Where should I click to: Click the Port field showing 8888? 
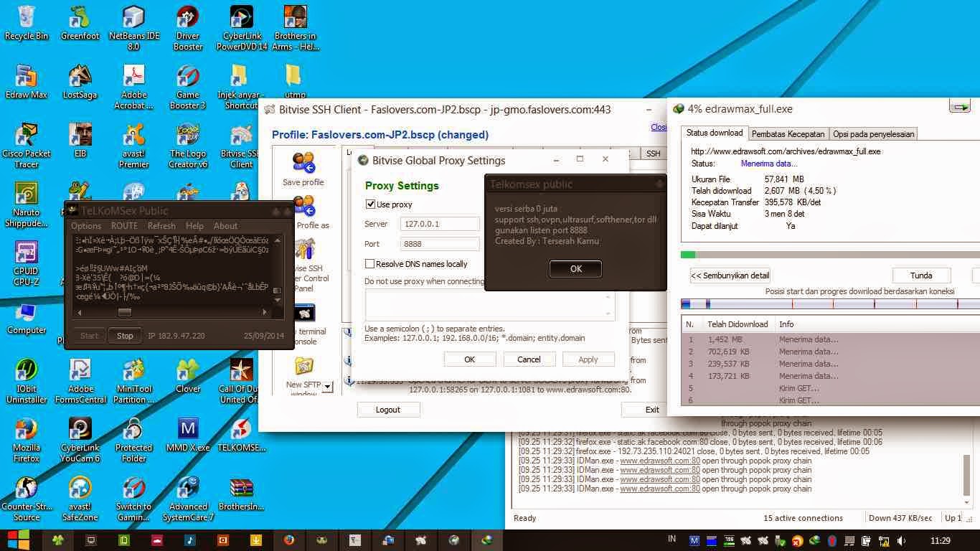440,244
